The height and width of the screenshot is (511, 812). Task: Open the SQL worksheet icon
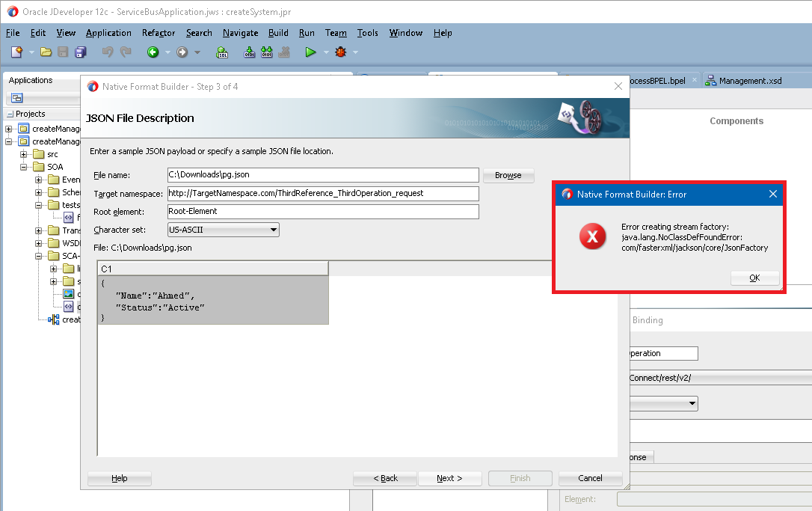[222, 52]
